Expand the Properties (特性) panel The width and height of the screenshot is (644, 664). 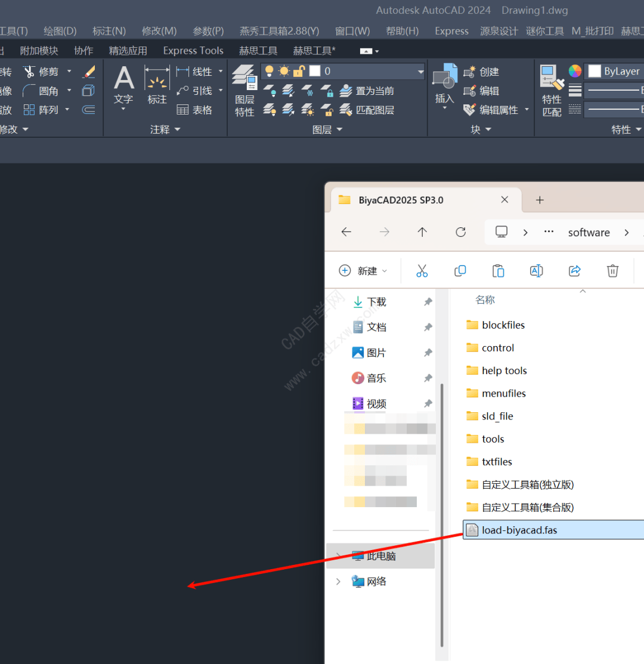click(626, 129)
